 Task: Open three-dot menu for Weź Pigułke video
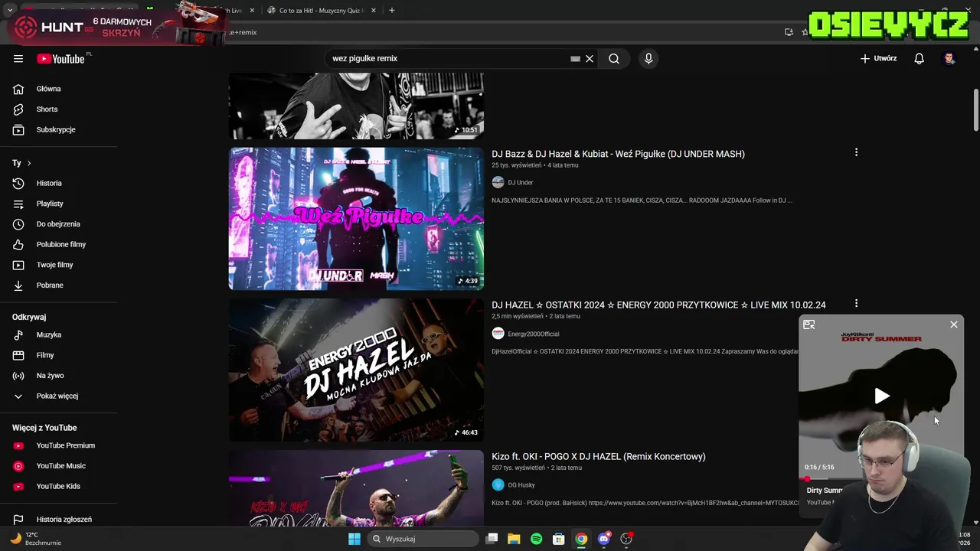coord(856,152)
